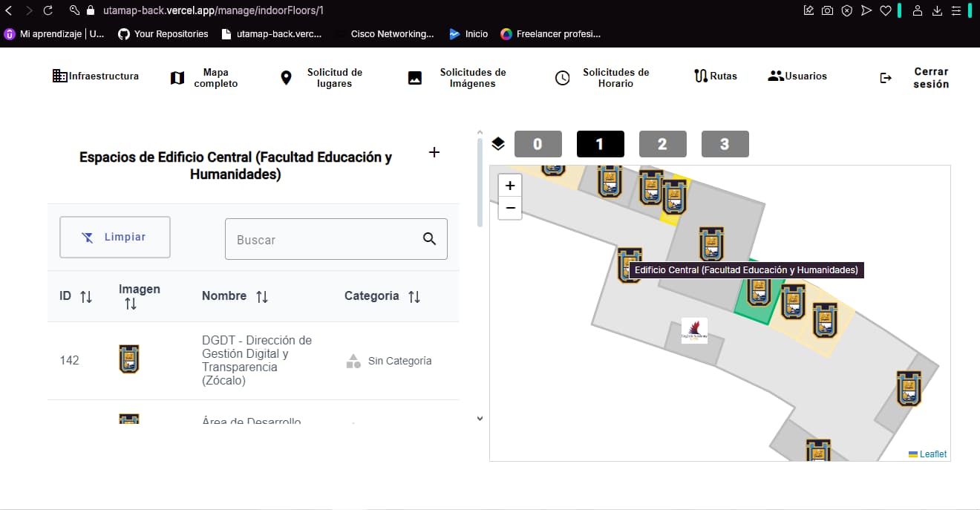Open the Infraestructura menu item
The width and height of the screenshot is (980, 510).
[96, 76]
